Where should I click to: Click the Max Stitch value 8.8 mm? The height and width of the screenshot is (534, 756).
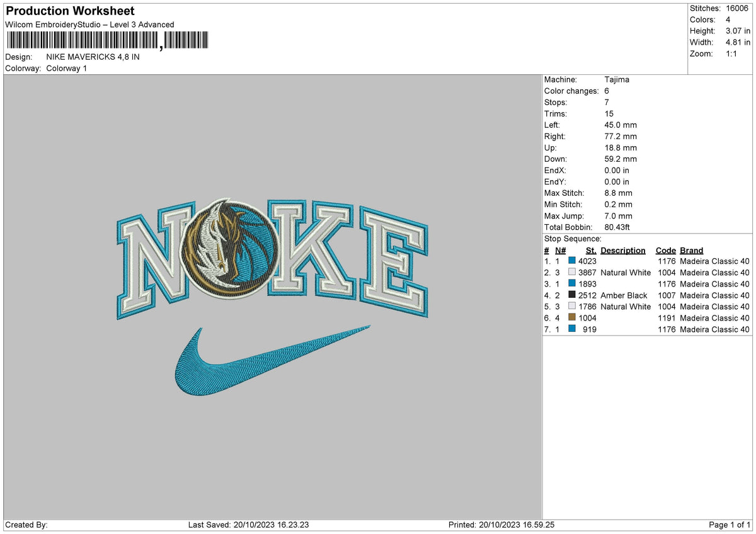[618, 193]
